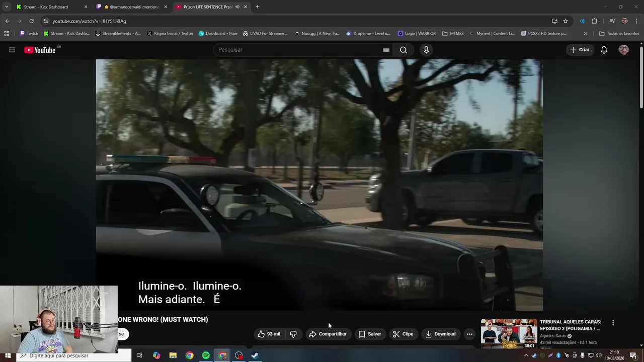Viewport: 644px width, 362px height.
Task: Dislike the video with the thumbs-down button
Action: click(293, 334)
